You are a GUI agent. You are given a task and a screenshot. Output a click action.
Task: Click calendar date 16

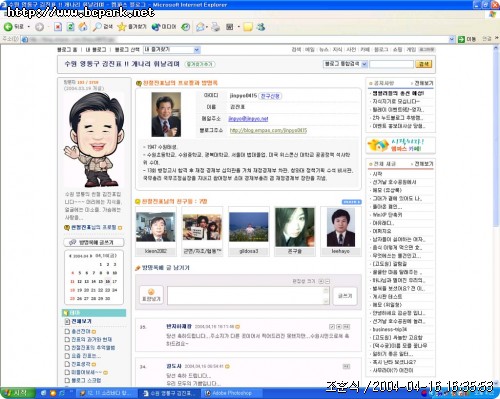coord(107,282)
